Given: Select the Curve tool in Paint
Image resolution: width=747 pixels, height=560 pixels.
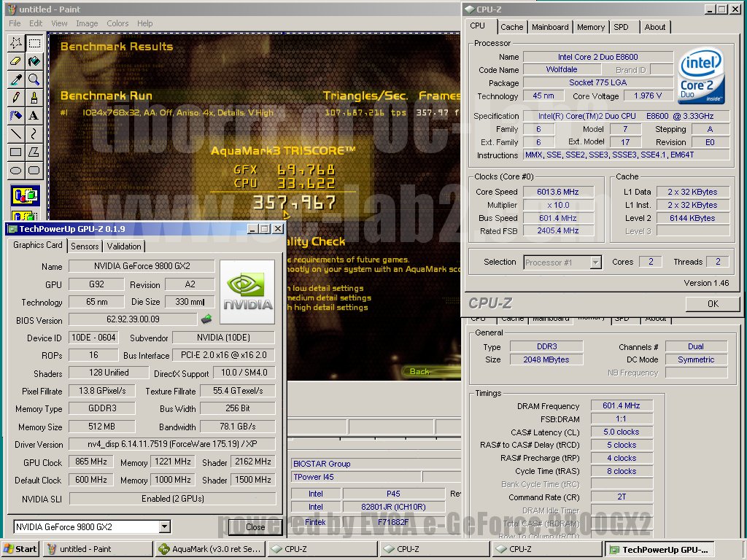Looking at the screenshot, I should (34, 134).
